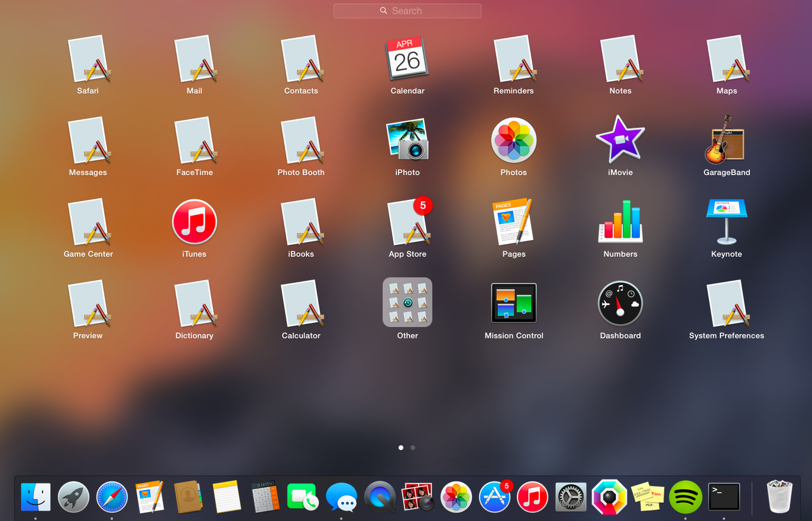Open Preview in Launchpad
The height and width of the screenshot is (521, 812).
tap(88, 304)
